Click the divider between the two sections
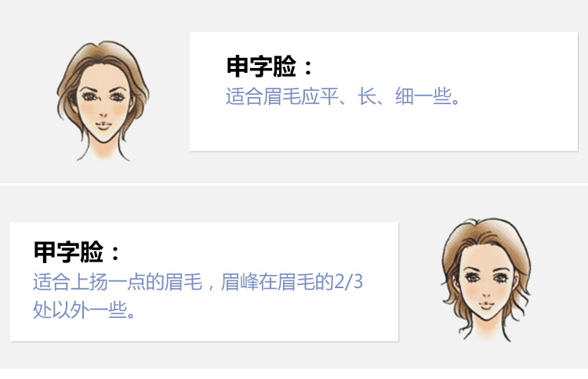The width and height of the screenshot is (588, 379). pos(294,184)
